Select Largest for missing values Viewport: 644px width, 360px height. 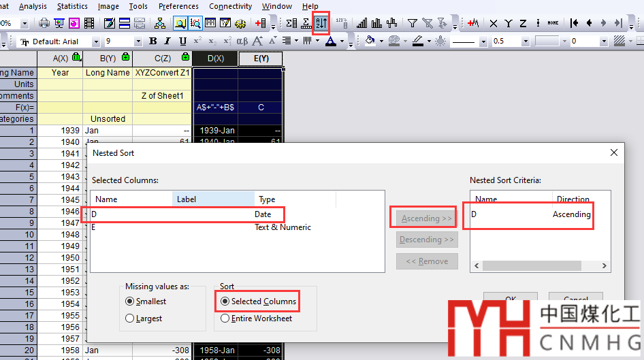[x=130, y=318]
